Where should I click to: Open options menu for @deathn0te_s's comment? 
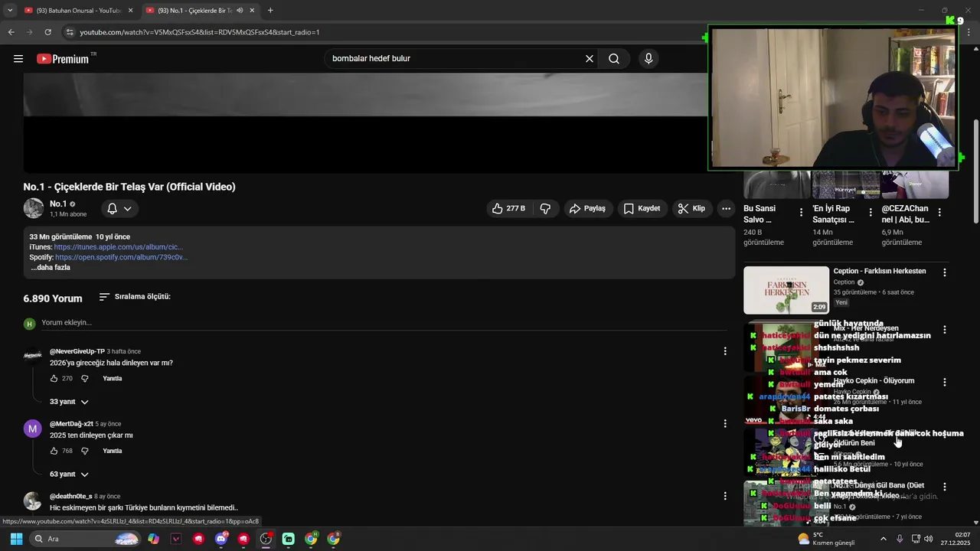pos(725,496)
